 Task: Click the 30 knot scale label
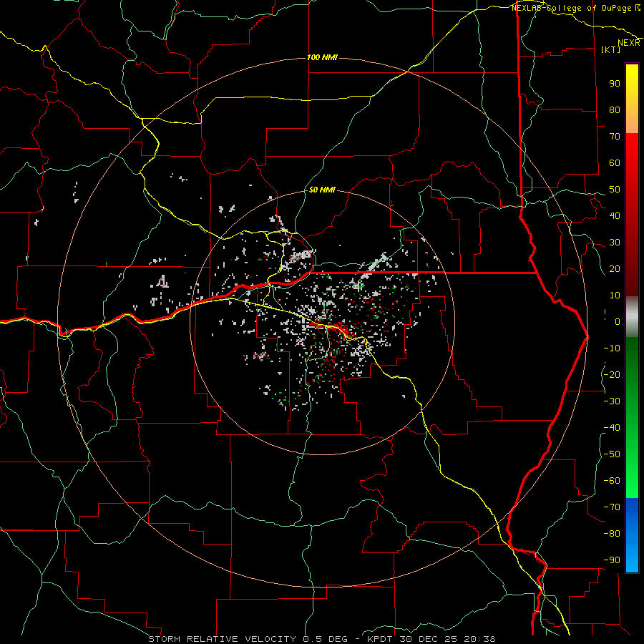click(x=615, y=243)
